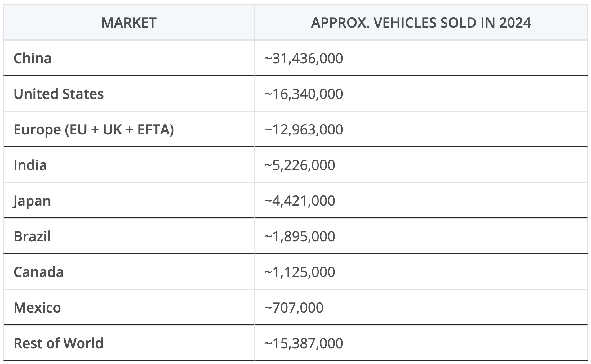591x364 pixels.
Task: Select the India market cell
Action: 30,165
